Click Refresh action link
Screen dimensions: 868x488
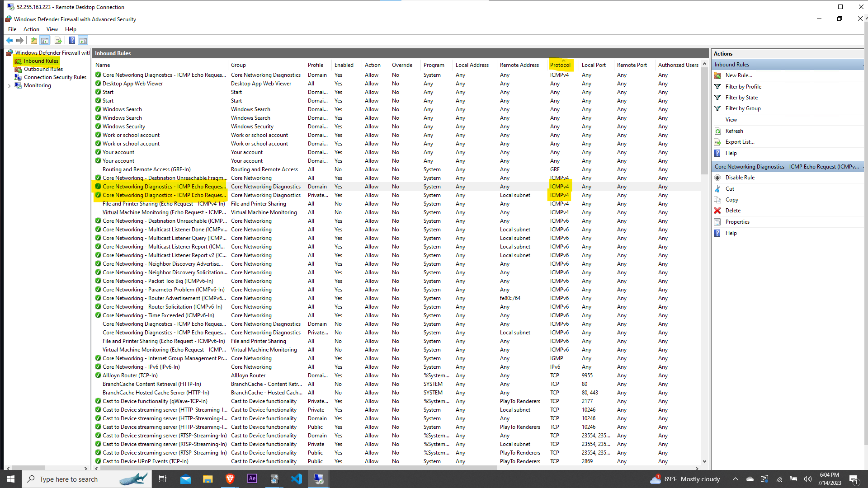point(734,131)
